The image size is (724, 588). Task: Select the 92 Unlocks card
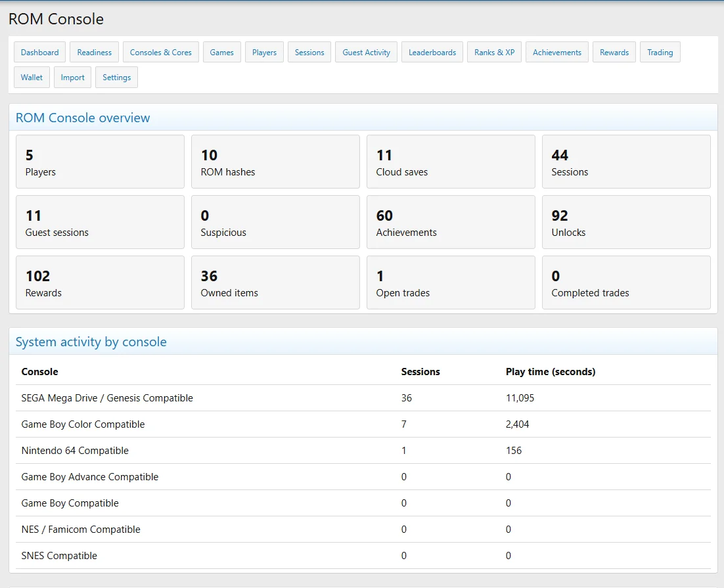pos(626,222)
